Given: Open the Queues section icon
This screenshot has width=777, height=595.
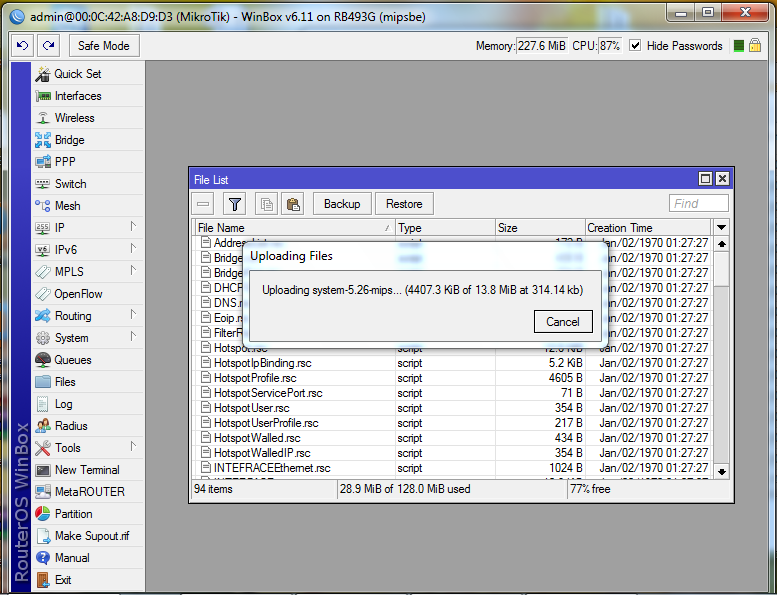Looking at the screenshot, I should point(43,360).
